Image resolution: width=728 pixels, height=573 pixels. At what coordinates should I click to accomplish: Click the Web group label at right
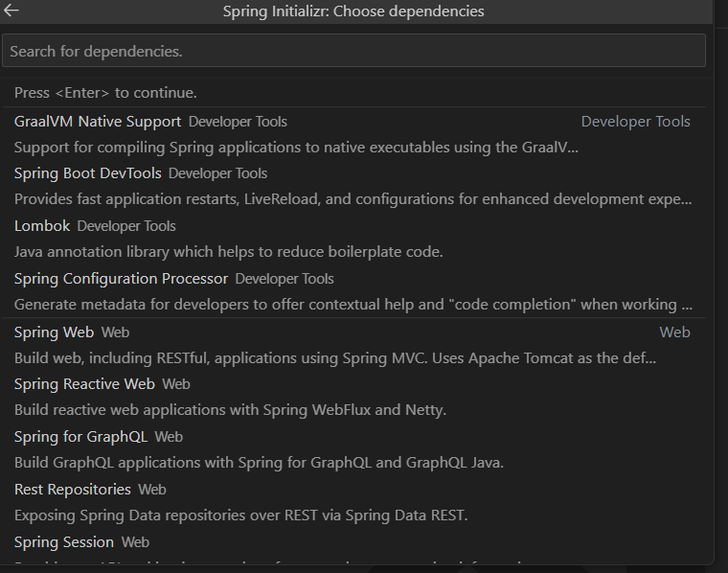pos(674,332)
